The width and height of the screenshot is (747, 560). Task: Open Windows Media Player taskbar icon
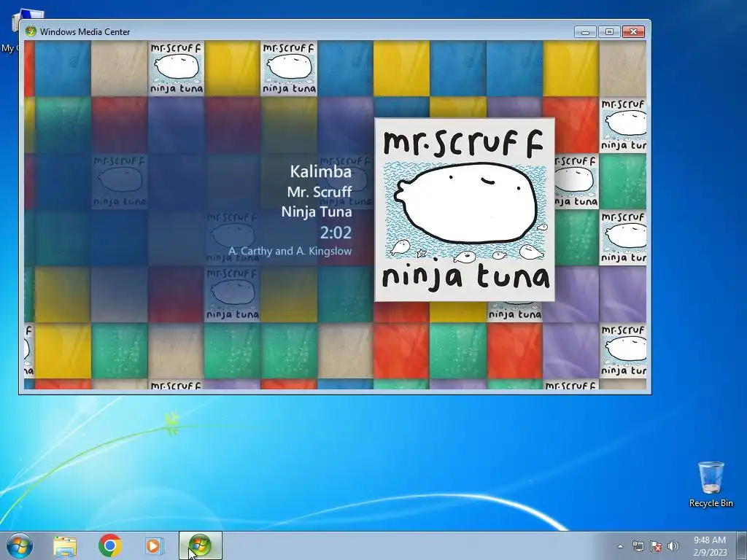[155, 545]
